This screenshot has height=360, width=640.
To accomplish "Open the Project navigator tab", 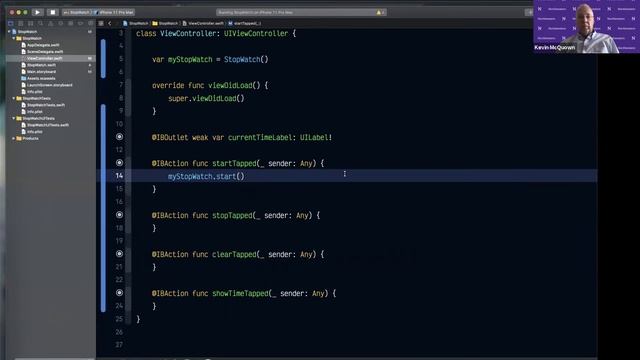I will 11,23.
